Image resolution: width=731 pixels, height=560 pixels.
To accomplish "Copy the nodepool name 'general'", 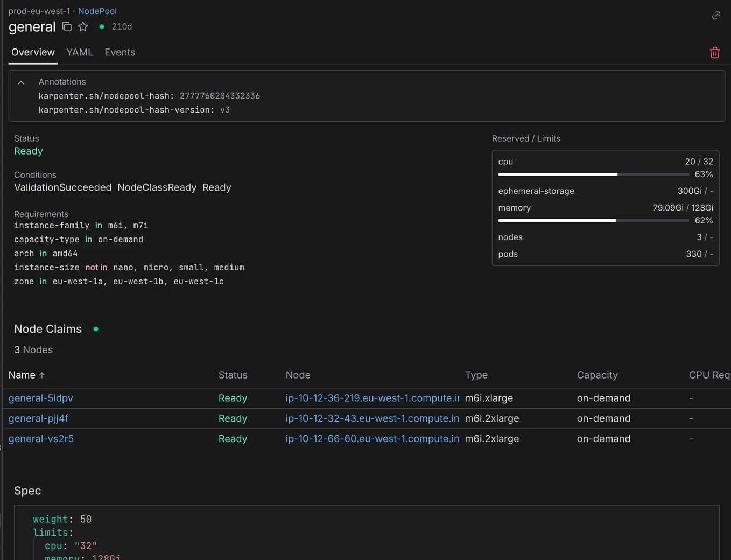I will pyautogui.click(x=67, y=26).
